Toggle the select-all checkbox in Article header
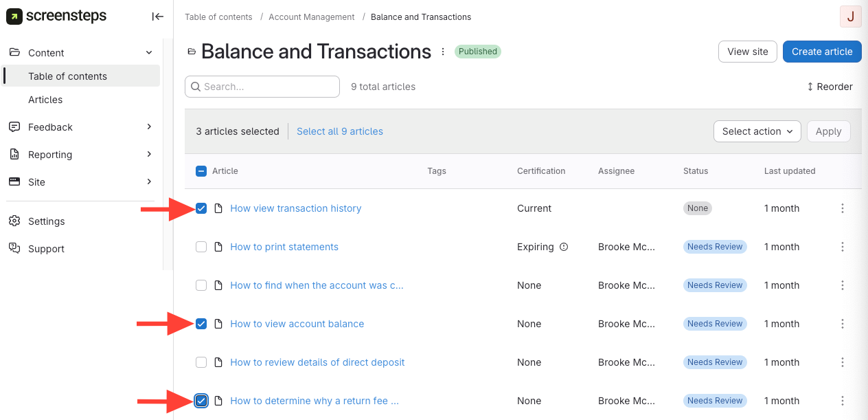 pyautogui.click(x=201, y=171)
